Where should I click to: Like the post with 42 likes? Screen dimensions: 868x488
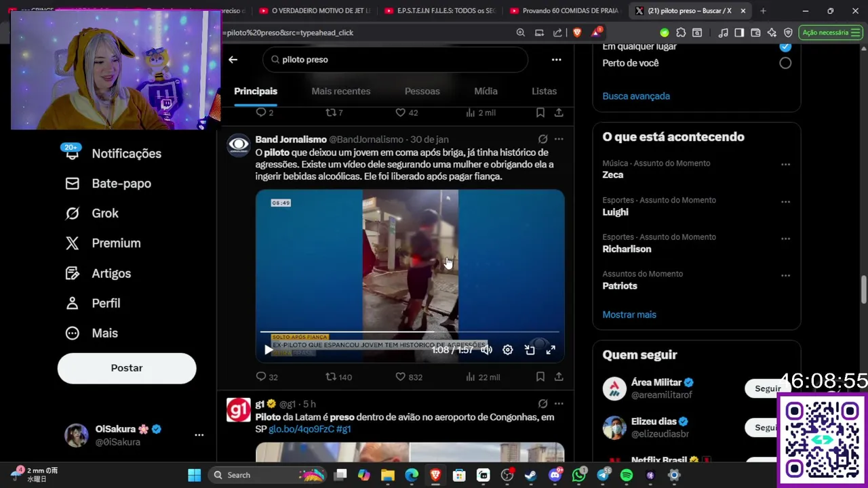[406, 113]
